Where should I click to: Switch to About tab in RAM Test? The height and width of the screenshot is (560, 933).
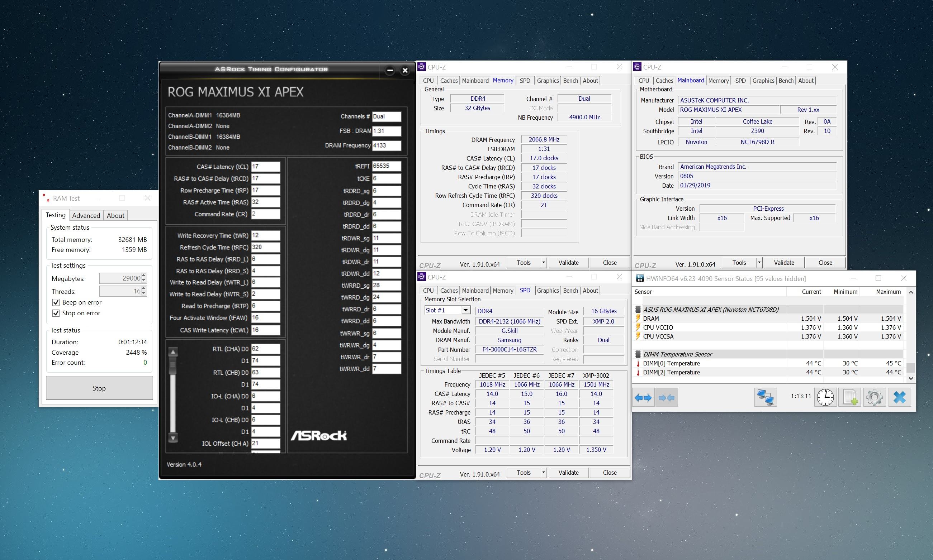(115, 215)
